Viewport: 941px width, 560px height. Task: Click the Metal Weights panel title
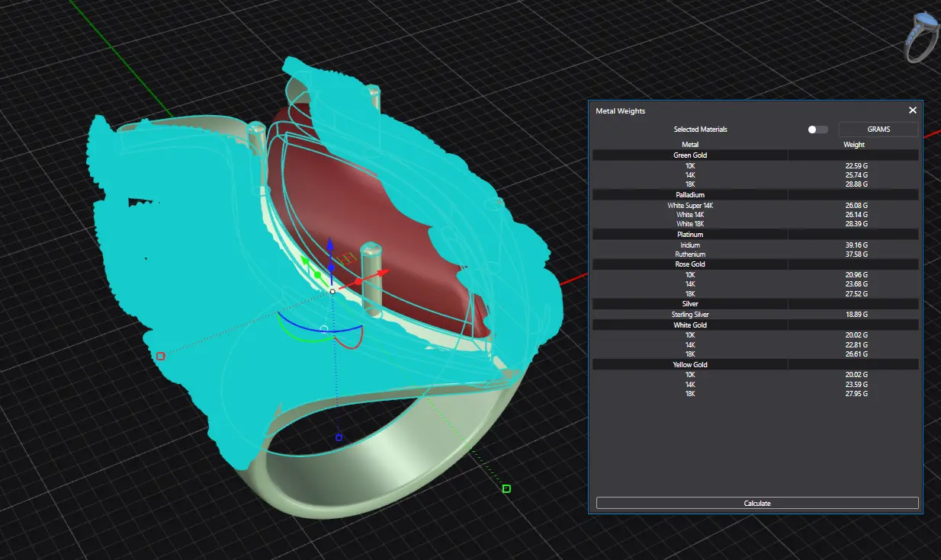(x=620, y=111)
